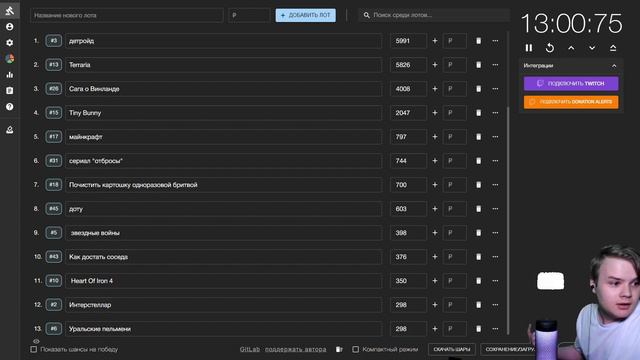
Task: Delete the майнкрафт lot
Action: tap(478, 137)
